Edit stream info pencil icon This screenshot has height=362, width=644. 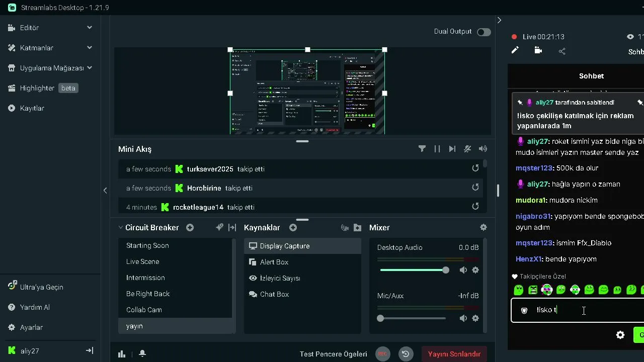click(515, 50)
